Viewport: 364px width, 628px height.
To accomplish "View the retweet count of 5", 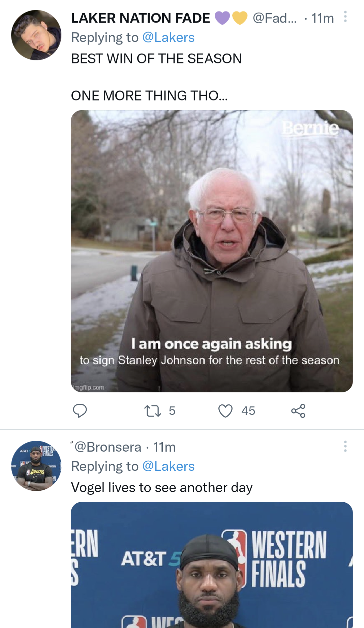I will (172, 411).
